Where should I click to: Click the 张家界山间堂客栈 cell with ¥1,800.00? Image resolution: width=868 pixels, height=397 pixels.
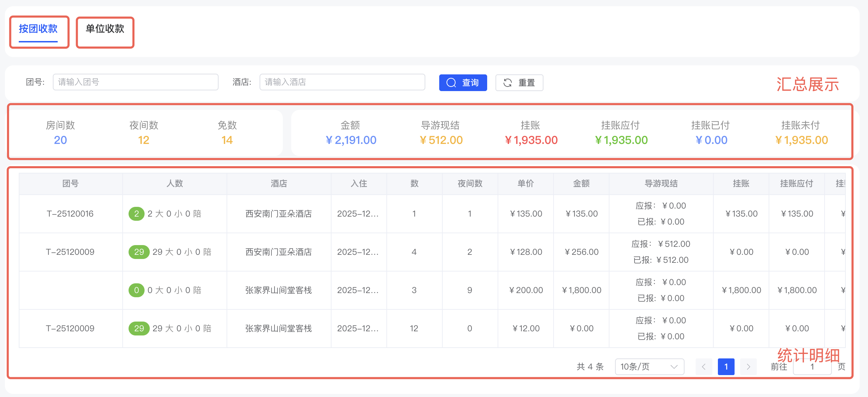point(279,290)
